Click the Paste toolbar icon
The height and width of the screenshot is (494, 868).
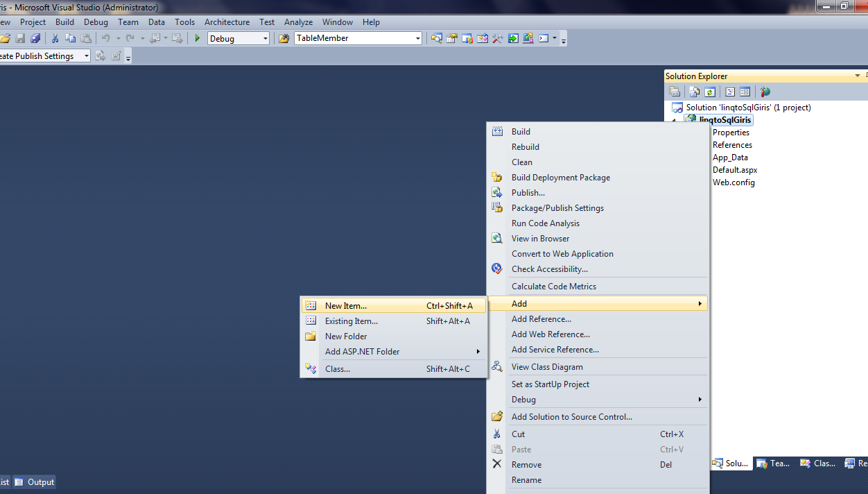pos(86,38)
